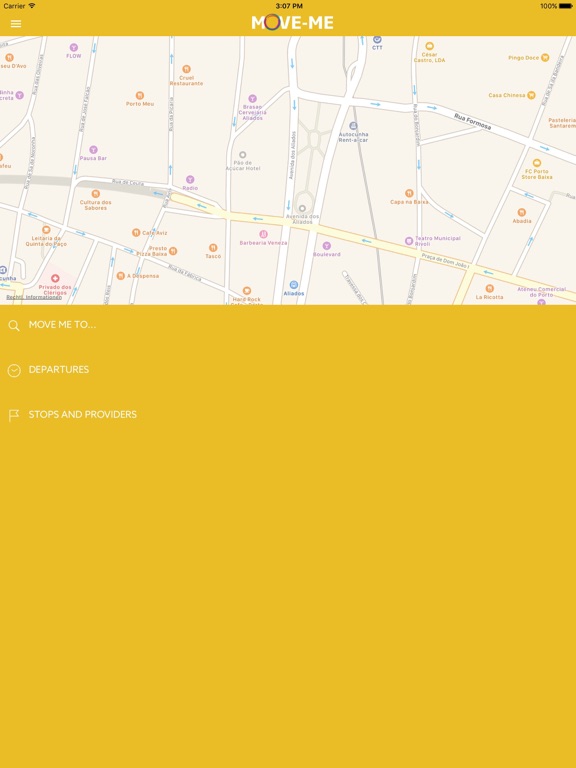Tap the Abadia restaurant marker
The height and width of the screenshot is (768, 576).
click(x=522, y=212)
